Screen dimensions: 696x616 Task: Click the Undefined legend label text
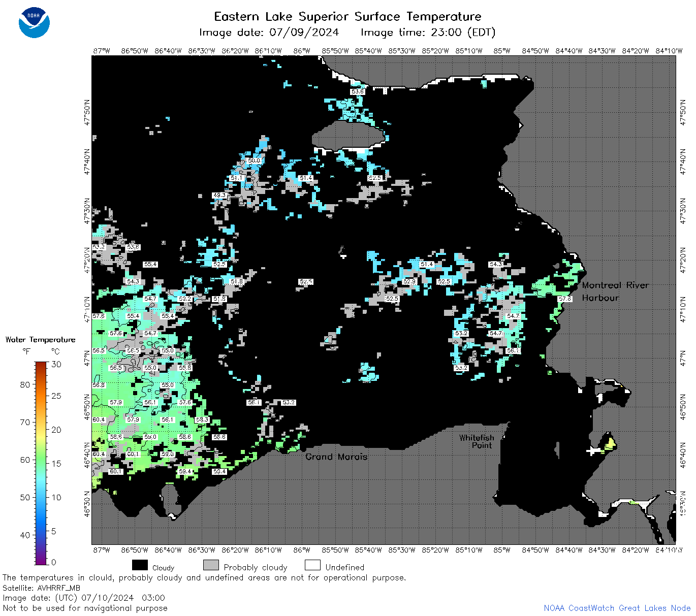coord(345,567)
